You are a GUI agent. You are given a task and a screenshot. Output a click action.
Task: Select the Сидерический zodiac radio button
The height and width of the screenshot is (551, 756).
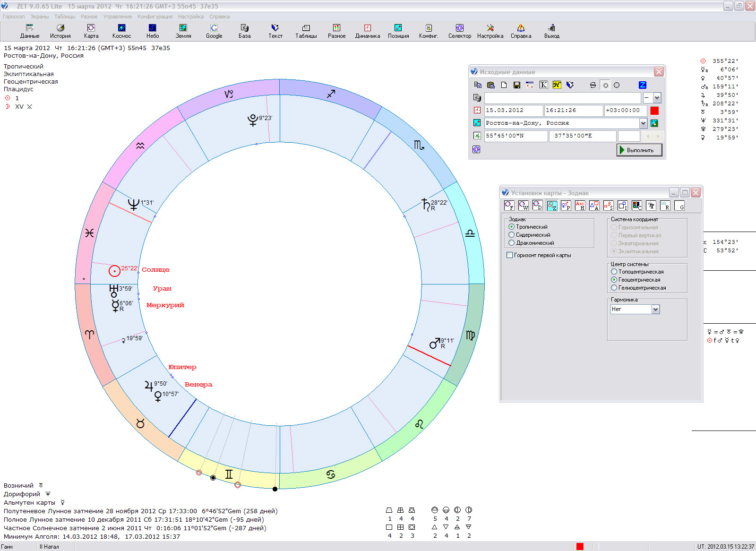click(511, 235)
